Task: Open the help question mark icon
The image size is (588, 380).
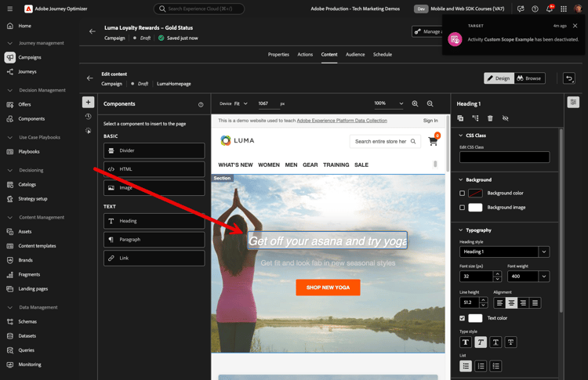Action: (535, 9)
